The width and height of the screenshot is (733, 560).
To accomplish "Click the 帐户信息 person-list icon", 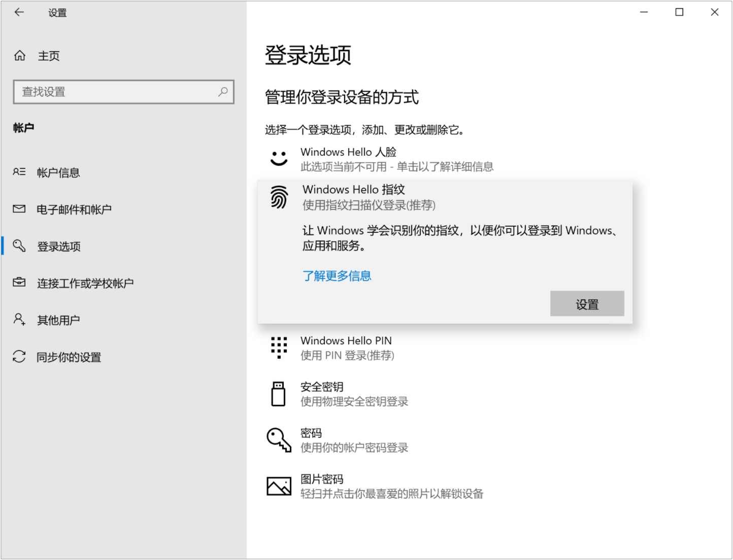I will 19,172.
